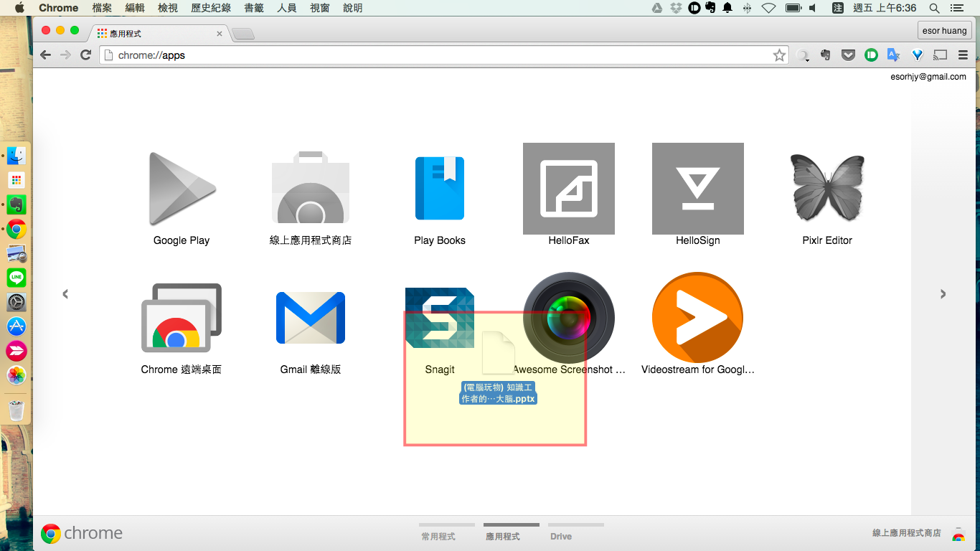This screenshot has width=980, height=551.
Task: Open the 歷史紀錄 menu
Action: 211,8
